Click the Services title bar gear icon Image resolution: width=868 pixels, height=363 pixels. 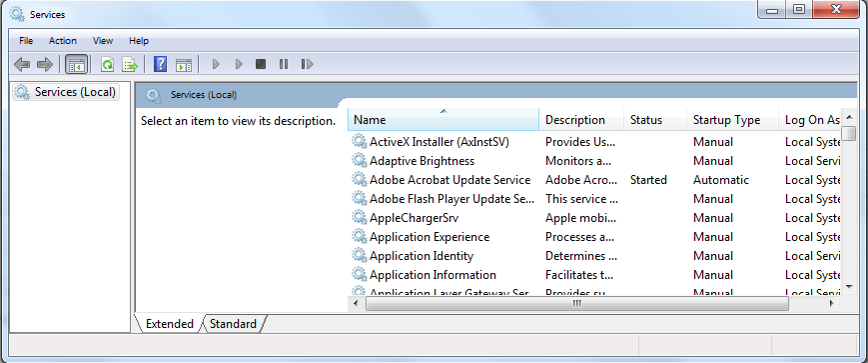[x=17, y=14]
